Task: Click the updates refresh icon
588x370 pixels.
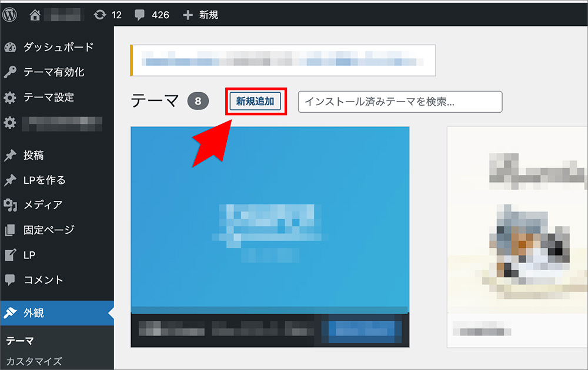Action: [100, 15]
